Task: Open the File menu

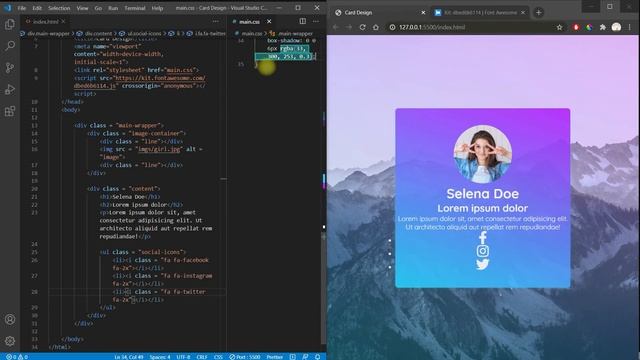Action: (x=22, y=8)
